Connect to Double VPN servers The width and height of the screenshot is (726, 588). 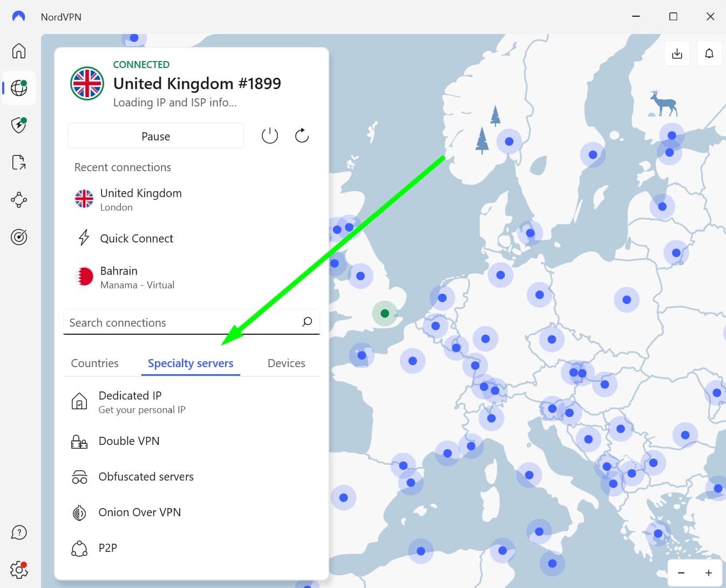[192, 441]
